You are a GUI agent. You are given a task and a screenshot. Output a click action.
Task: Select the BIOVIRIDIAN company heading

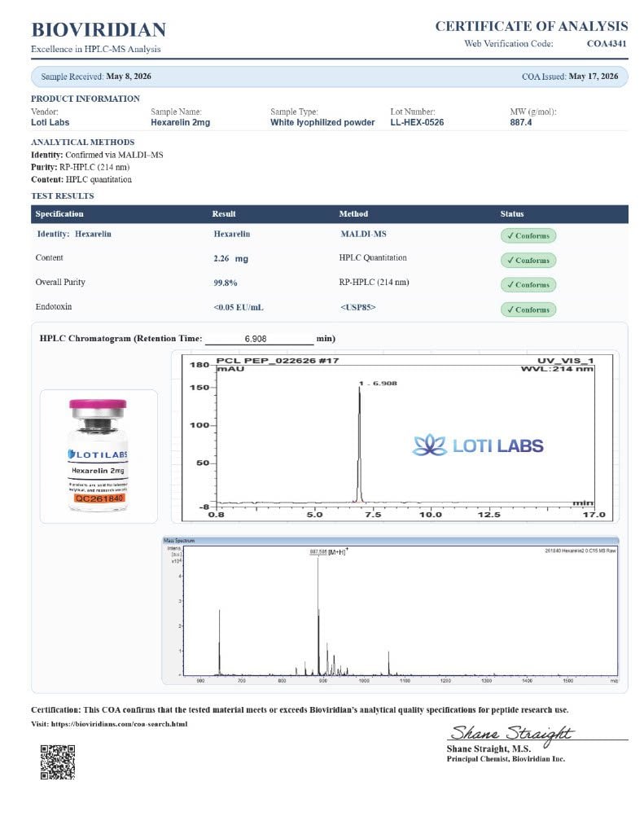pyautogui.click(x=99, y=29)
